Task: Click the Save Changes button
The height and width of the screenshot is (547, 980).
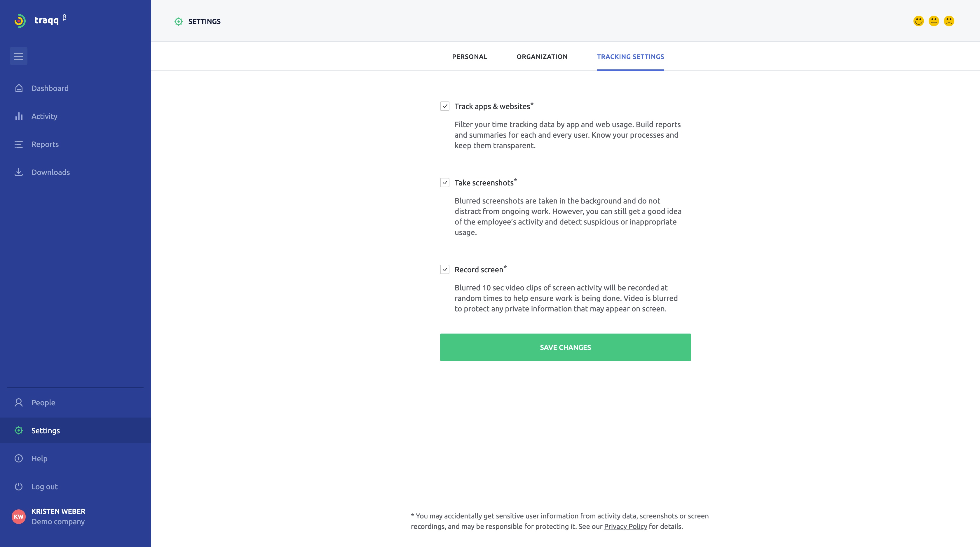Action: 565,347
